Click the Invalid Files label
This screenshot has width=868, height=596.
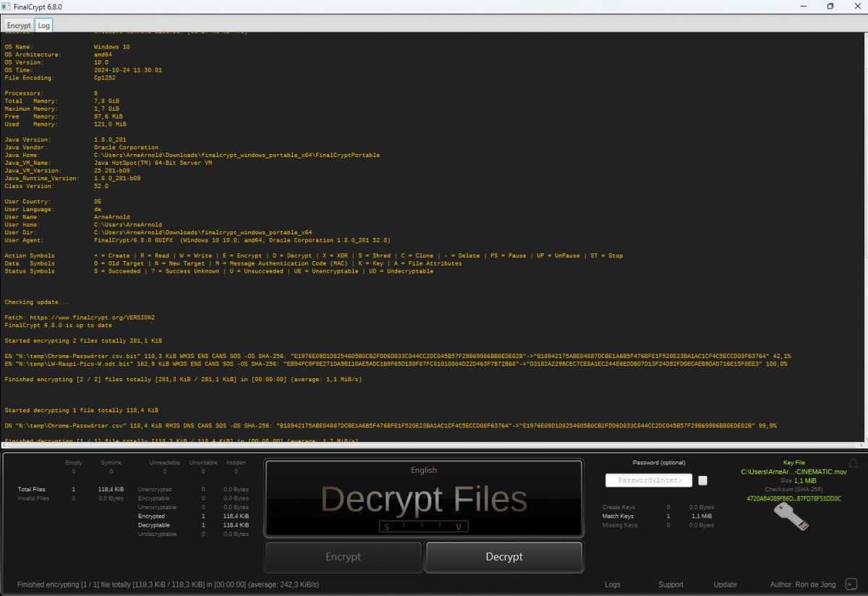33,498
